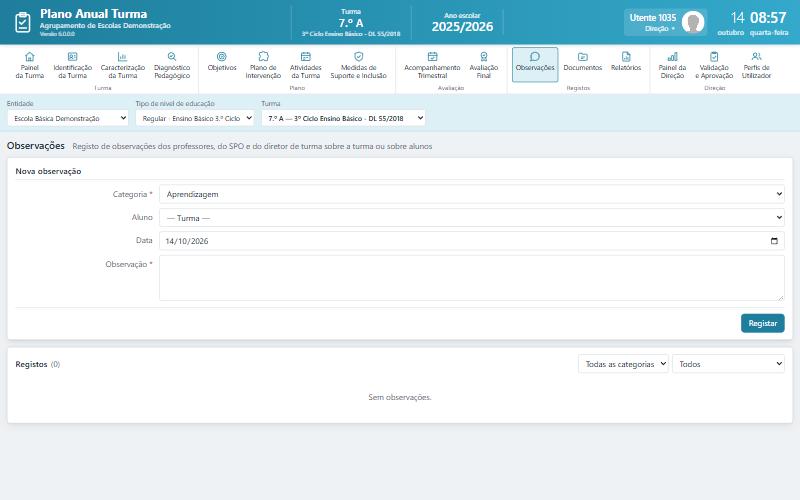Image resolution: width=800 pixels, height=500 pixels.
Task: Click the Observações page heading
Action: click(36, 145)
